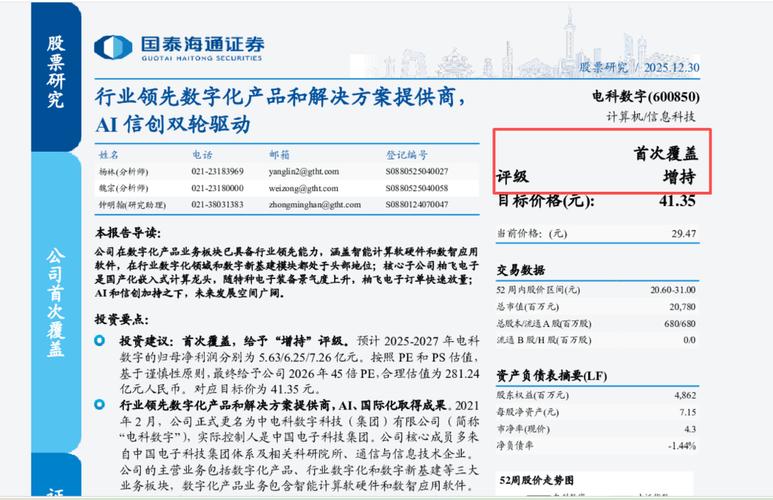The width and height of the screenshot is (773, 500).
Task: Click analyst name 杨林(分析师)
Action: (x=123, y=172)
